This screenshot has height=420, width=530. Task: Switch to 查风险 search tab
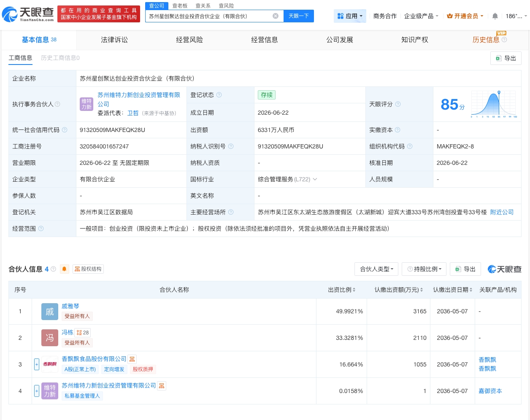click(x=226, y=5)
